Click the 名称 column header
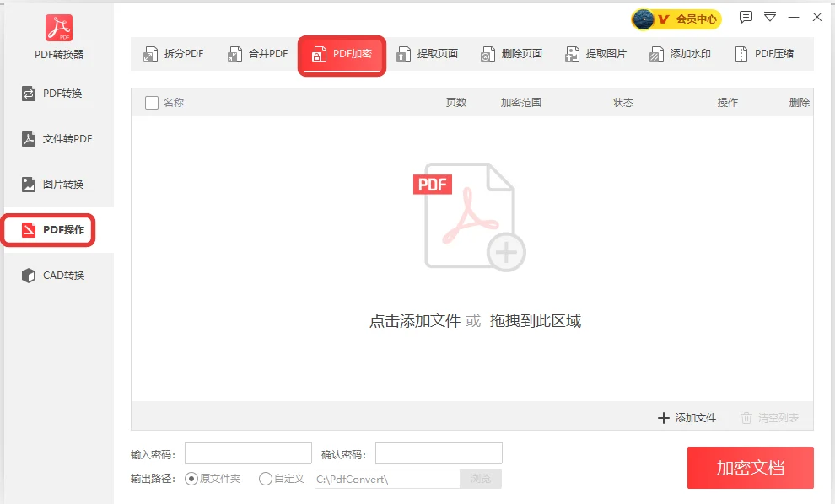This screenshot has width=835, height=504. click(174, 103)
